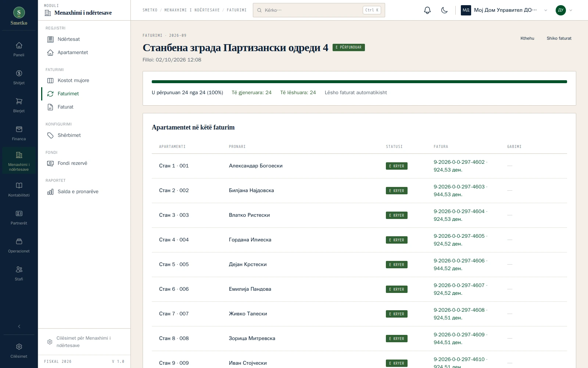This screenshot has height=368, width=588.
Task: Click Lësho faturat automatikisht text
Action: 356,93
